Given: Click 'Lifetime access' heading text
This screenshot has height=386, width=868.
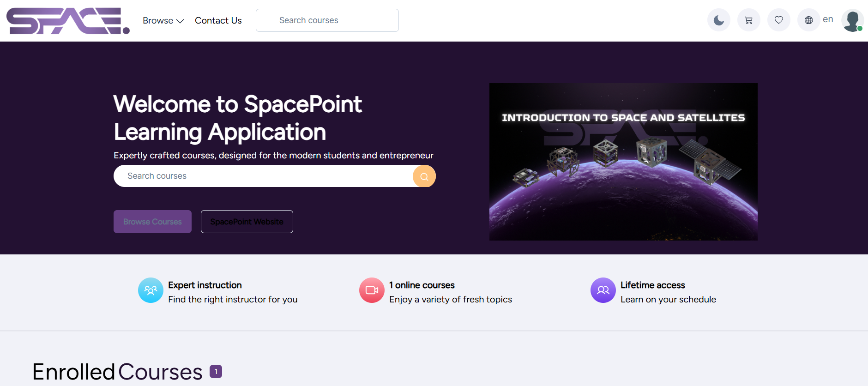Looking at the screenshot, I should pyautogui.click(x=653, y=285).
